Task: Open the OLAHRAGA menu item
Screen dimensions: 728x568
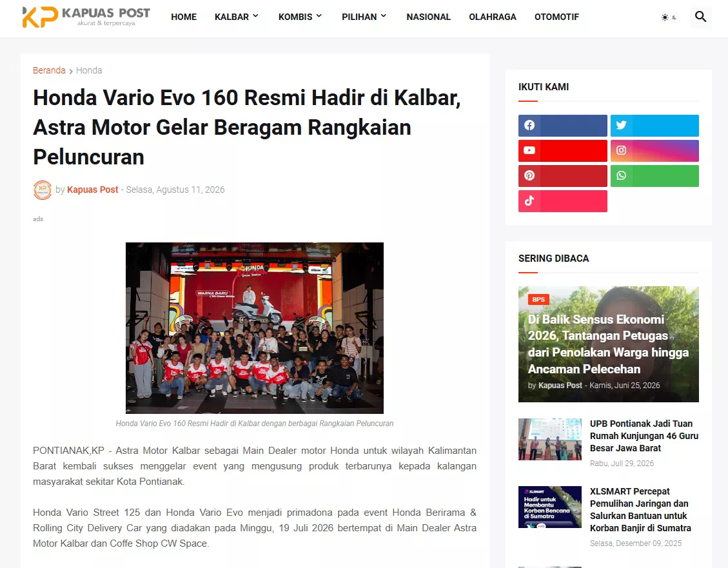Action: [492, 17]
